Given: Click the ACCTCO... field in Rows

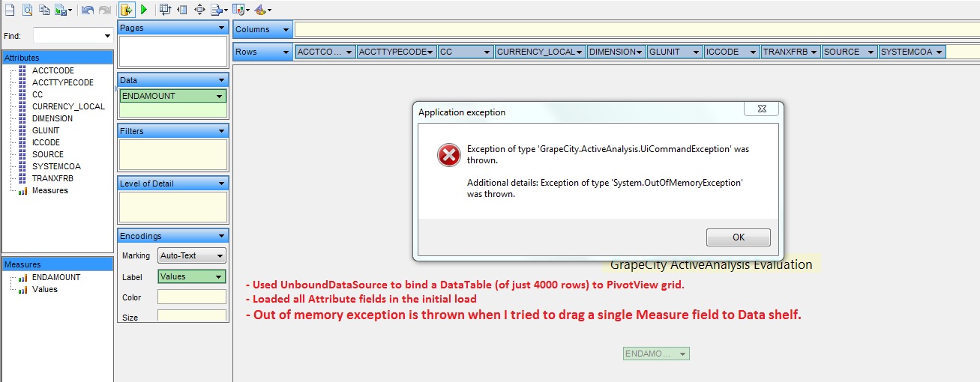Looking at the screenshot, I should 326,52.
